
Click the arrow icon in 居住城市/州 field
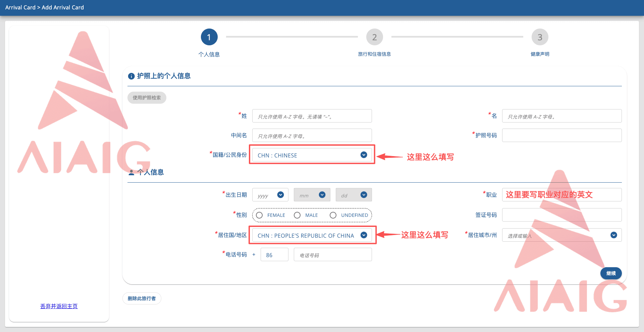pyautogui.click(x=613, y=235)
